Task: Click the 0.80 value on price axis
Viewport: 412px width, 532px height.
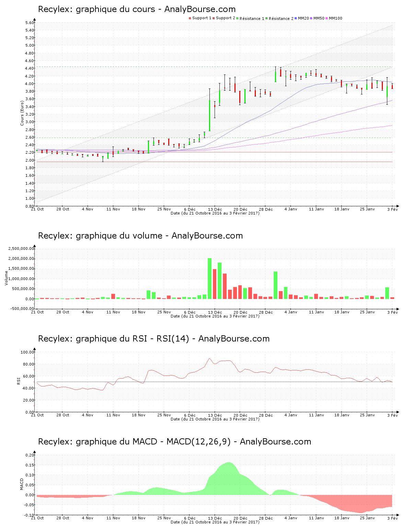Action: pos(30,206)
